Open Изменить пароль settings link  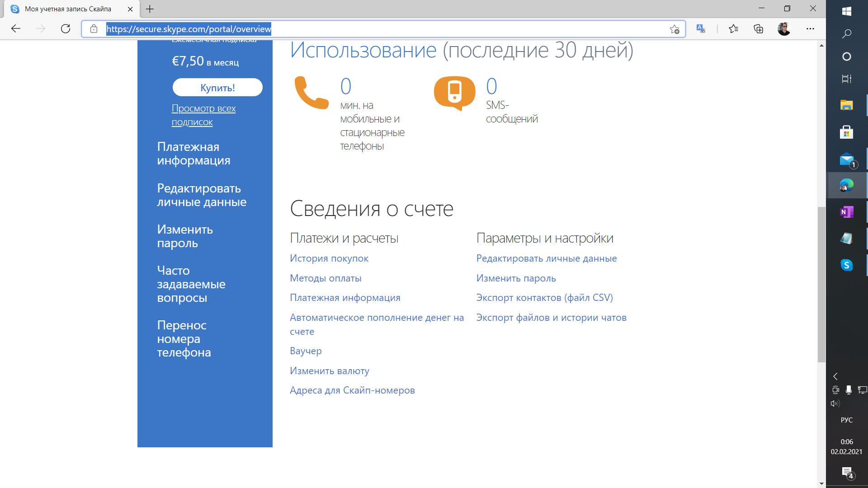(516, 278)
